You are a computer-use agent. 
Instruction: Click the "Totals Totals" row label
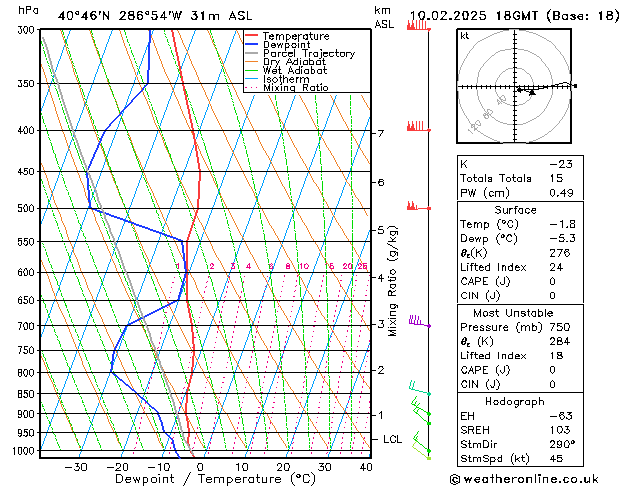(x=496, y=178)
